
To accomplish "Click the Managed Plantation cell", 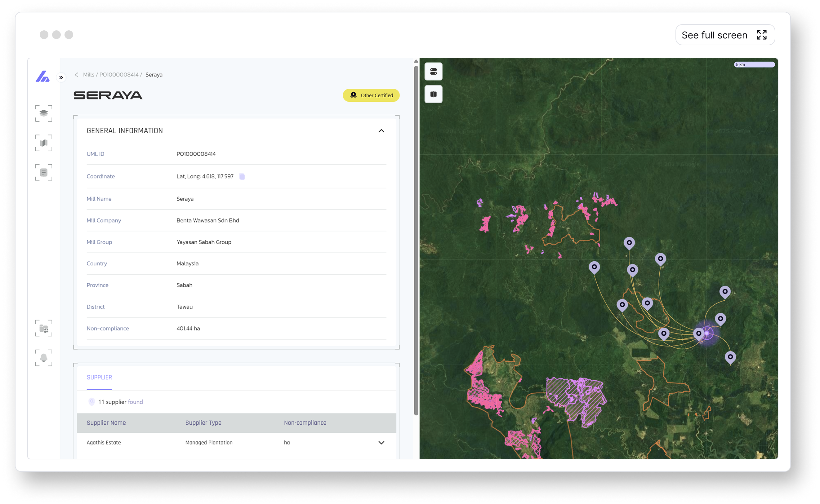I will pos(209,443).
